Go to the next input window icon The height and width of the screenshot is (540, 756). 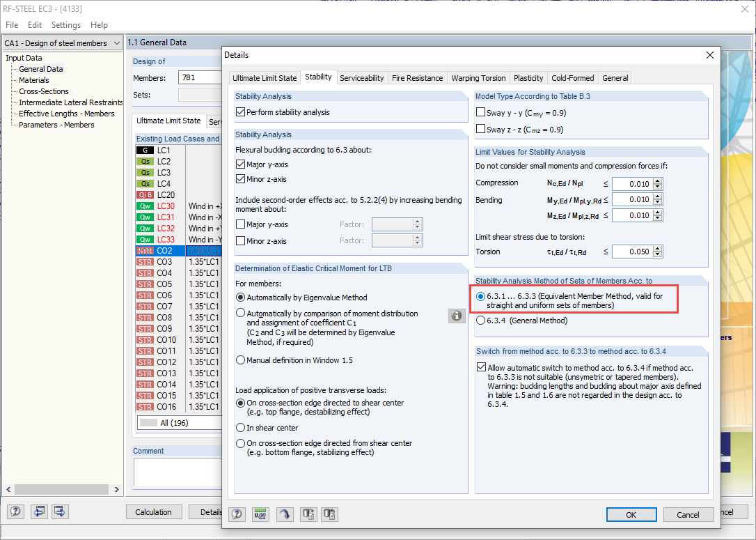[x=60, y=511]
